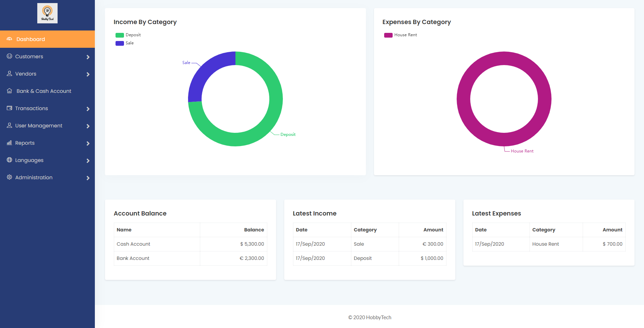The width and height of the screenshot is (644, 328).
Task: Click the Cash Account row name
Action: coord(133,244)
